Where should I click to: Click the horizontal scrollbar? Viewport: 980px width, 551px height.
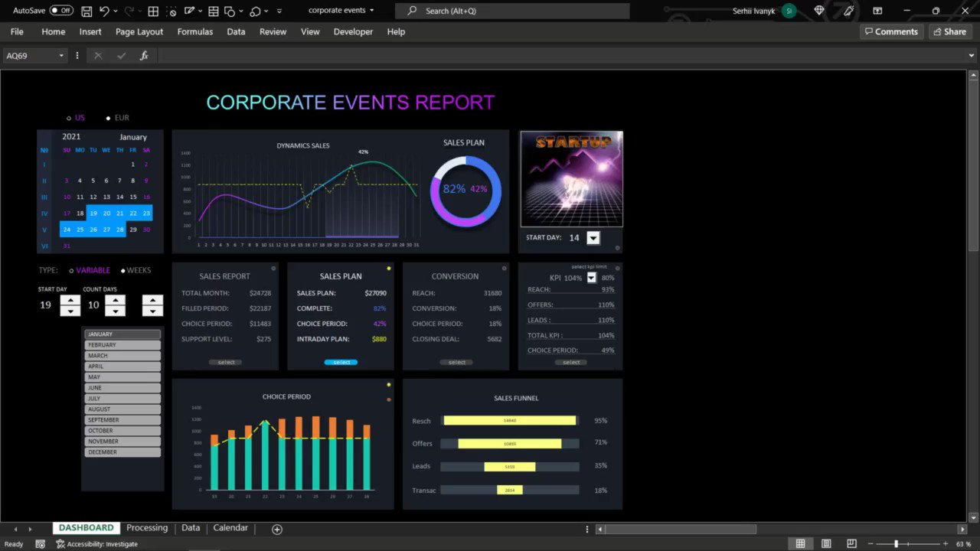pos(681,529)
